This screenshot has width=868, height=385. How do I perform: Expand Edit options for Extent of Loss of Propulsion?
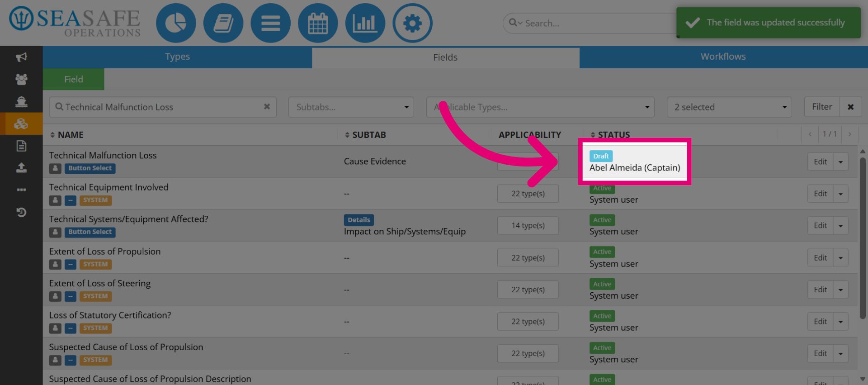tap(840, 257)
